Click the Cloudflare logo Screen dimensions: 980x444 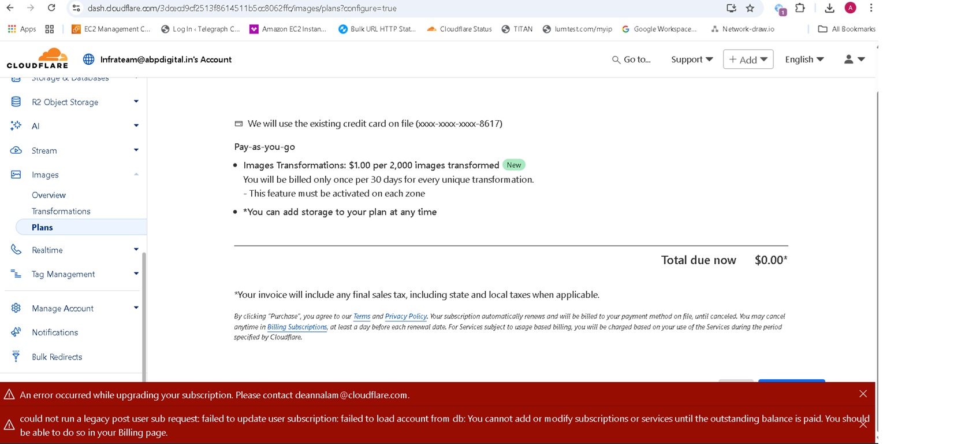(x=38, y=58)
